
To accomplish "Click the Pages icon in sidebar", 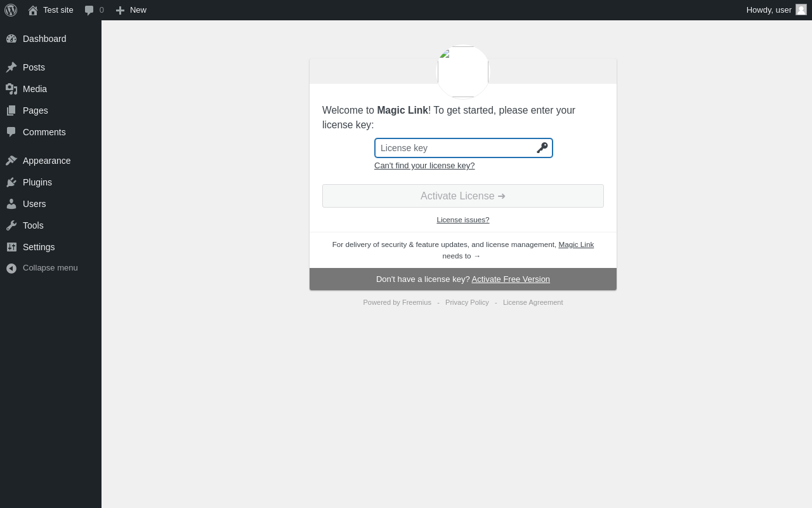I will (11, 110).
